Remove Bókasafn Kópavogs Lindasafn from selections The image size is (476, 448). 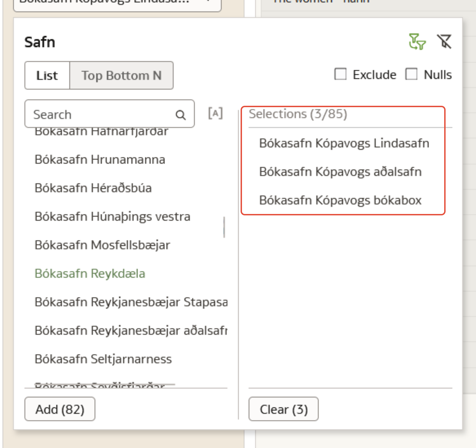(344, 143)
